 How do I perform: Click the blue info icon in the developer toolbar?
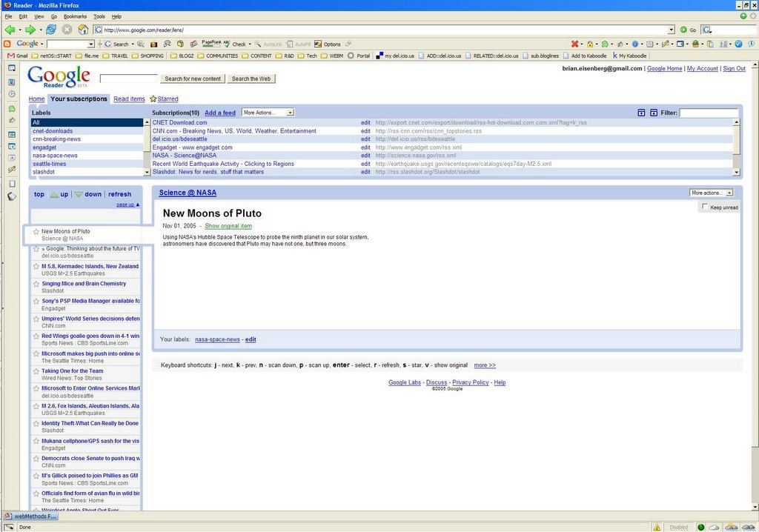pos(635,44)
